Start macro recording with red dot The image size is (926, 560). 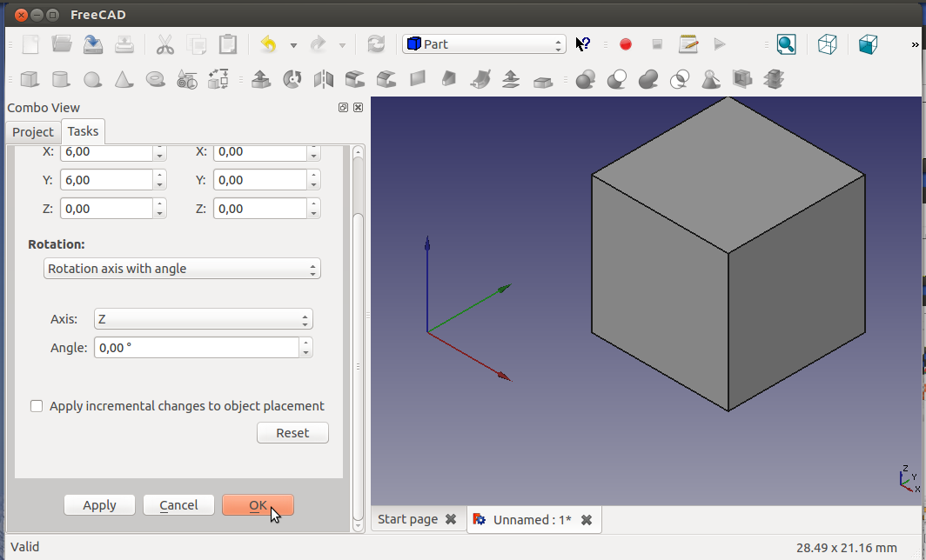(625, 44)
